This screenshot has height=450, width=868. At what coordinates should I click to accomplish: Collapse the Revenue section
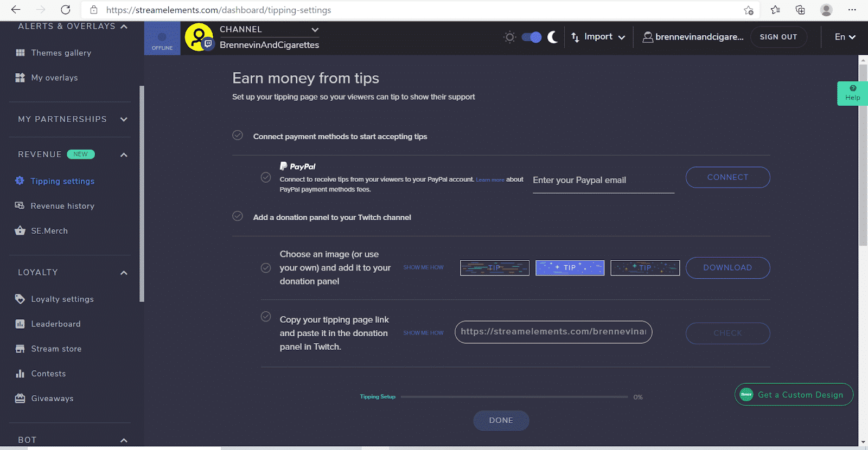124,155
